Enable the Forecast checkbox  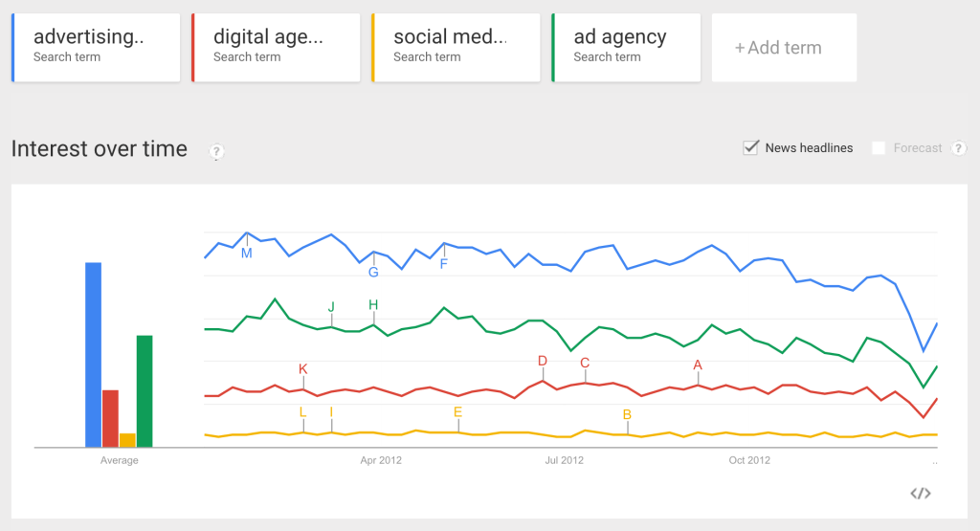coord(878,148)
